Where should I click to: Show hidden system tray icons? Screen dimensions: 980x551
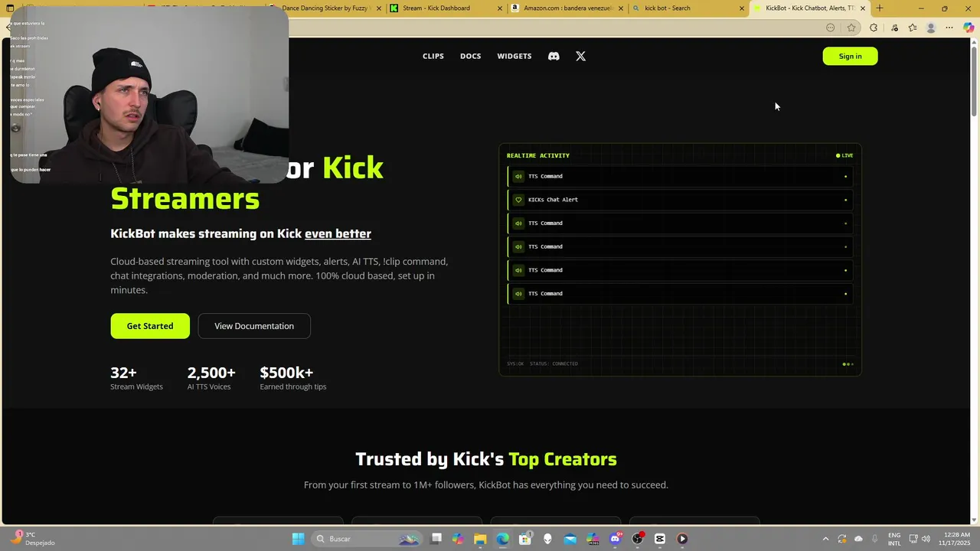(825, 539)
